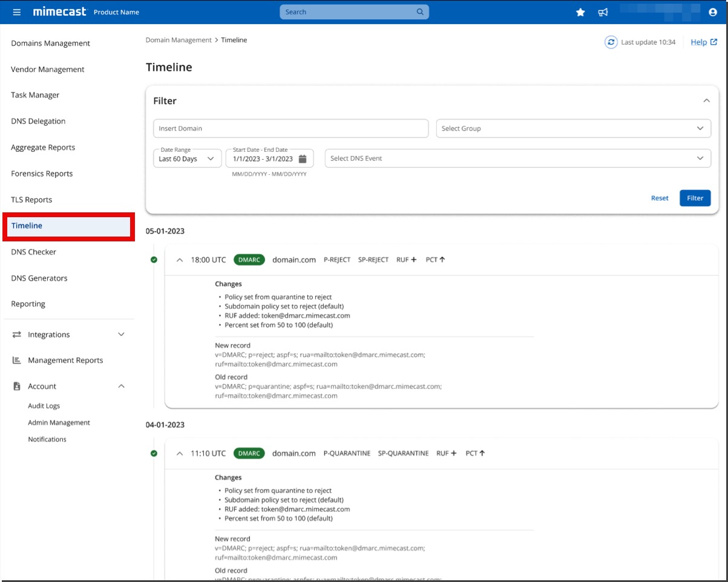Viewport: 728px width, 582px height.
Task: Open the hamburger navigation menu
Action: (x=16, y=12)
